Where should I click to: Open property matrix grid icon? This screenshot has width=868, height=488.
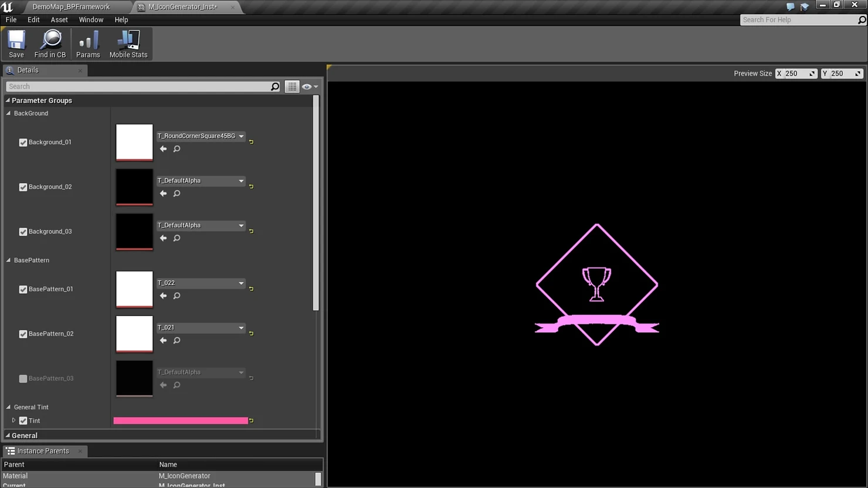click(x=291, y=86)
